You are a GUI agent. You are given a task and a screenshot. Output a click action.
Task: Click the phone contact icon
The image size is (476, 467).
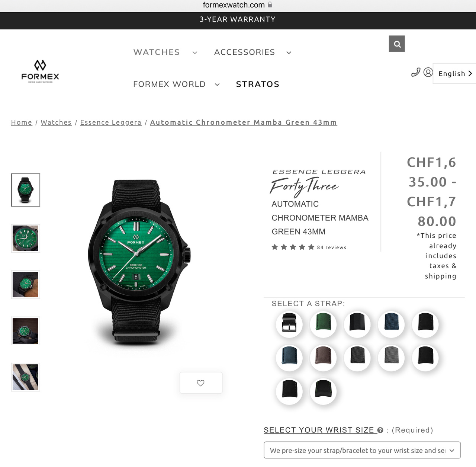coord(415,72)
